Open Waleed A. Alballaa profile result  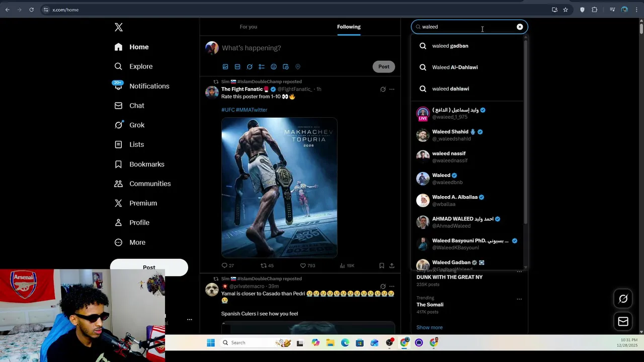pyautogui.click(x=467, y=200)
